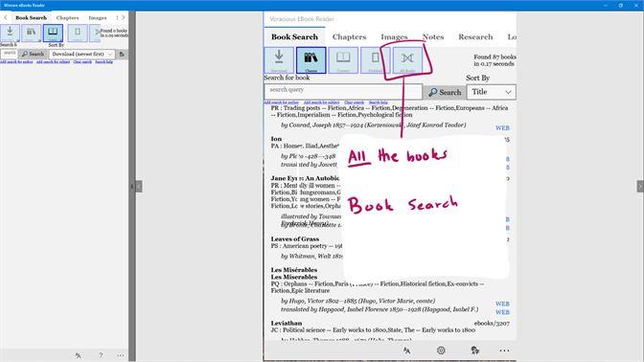Expand the right-edge panel arrow
644x362 pixels.
pyautogui.click(x=640, y=187)
